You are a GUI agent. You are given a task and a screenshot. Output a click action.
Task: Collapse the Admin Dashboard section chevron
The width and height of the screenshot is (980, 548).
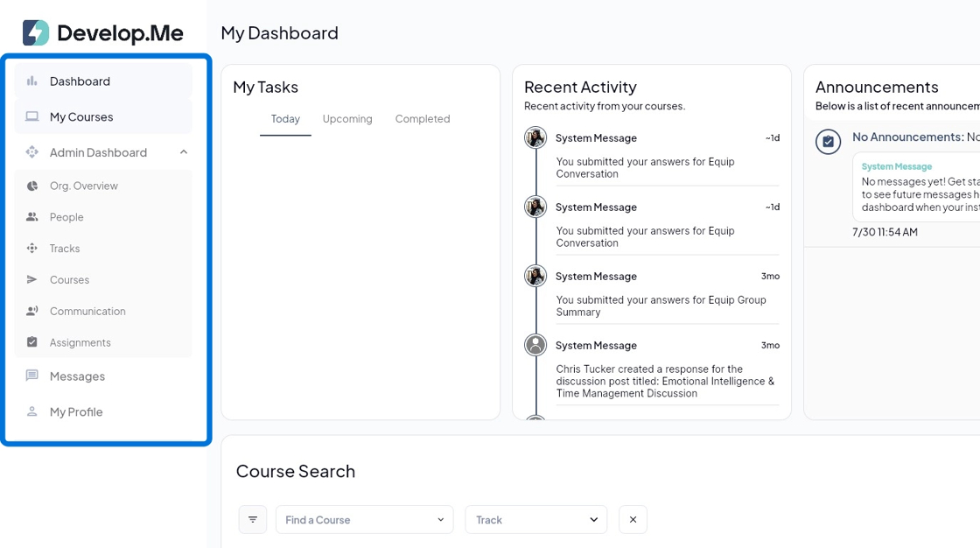click(184, 152)
